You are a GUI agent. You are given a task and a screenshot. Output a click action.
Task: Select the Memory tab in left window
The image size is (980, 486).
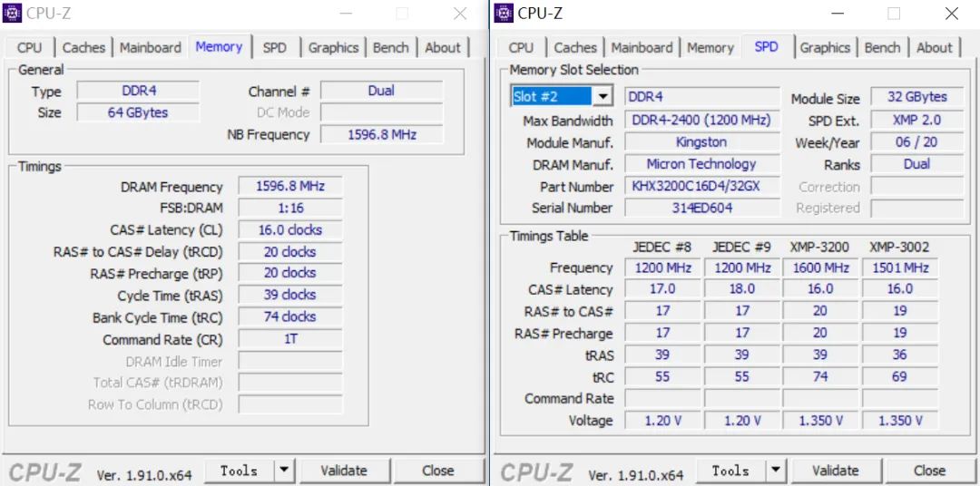(x=219, y=46)
